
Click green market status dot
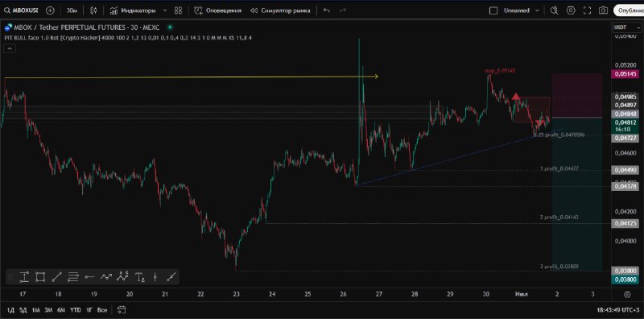(x=170, y=27)
